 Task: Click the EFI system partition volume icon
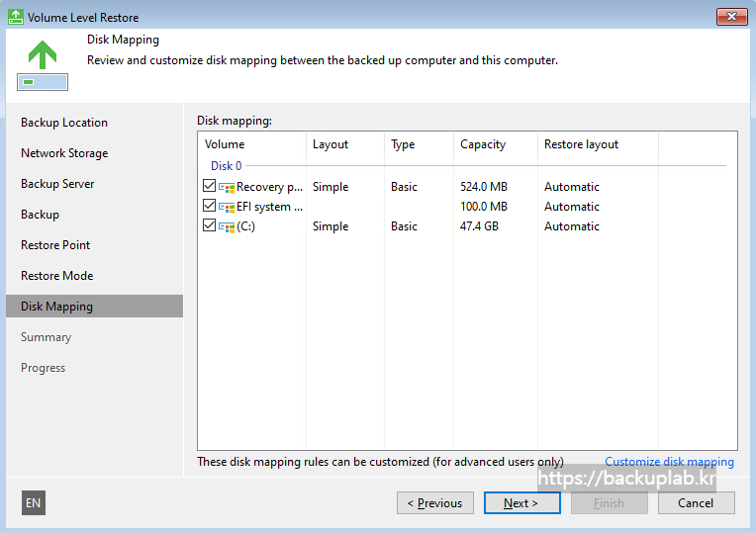[227, 208]
